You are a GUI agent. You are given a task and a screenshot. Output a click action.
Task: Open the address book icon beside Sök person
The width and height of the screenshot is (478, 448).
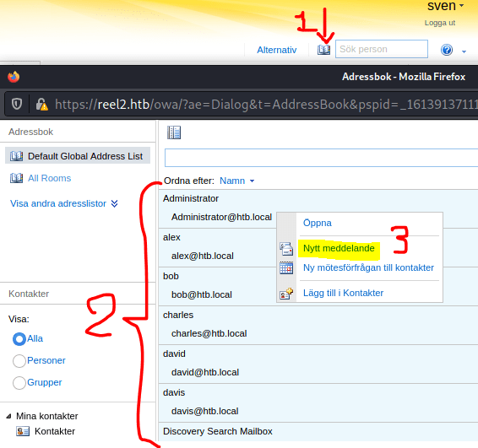pos(323,49)
